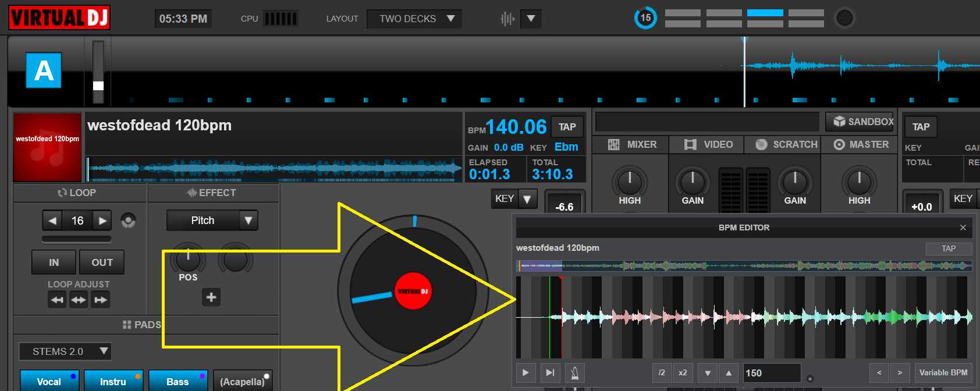The width and height of the screenshot is (980, 391).
Task: Click the master clock circle showing 15
Action: (x=645, y=18)
